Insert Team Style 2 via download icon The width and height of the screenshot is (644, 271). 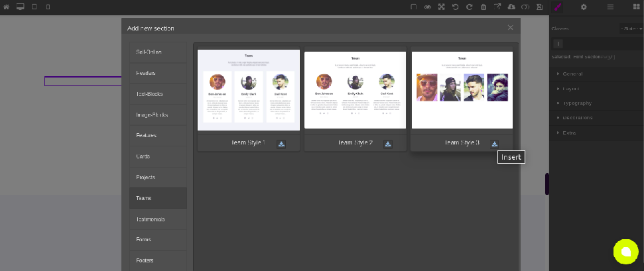[x=388, y=144]
